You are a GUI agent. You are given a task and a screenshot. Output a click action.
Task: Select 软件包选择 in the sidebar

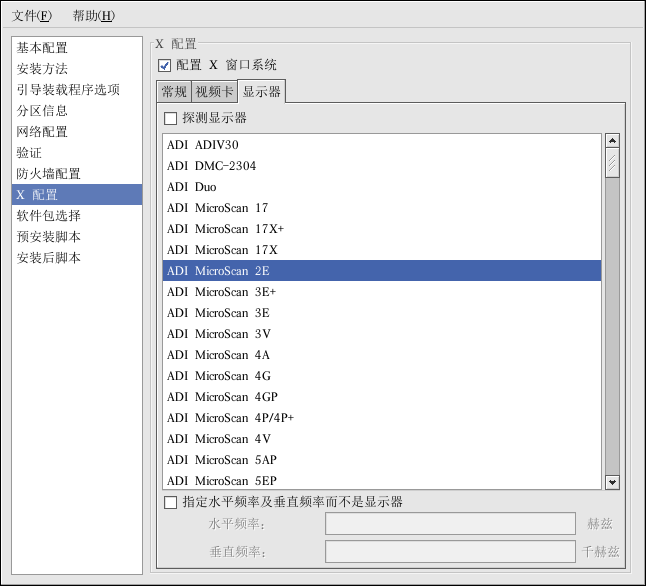[x=48, y=216]
